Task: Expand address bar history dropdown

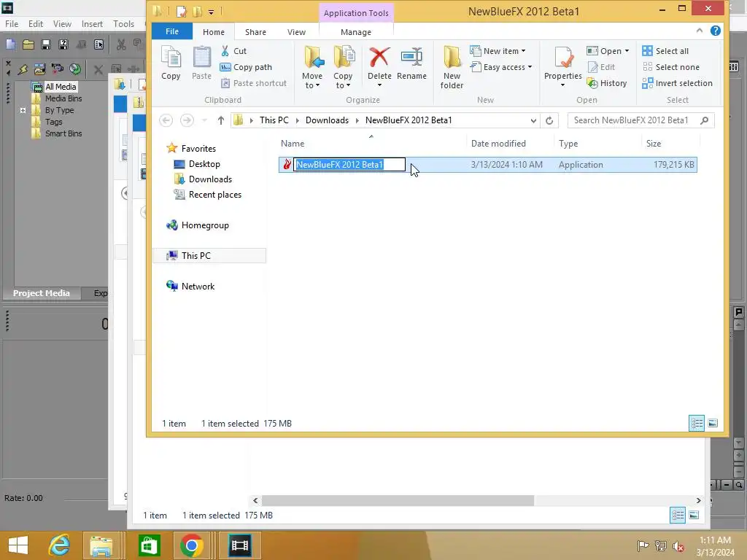Action: (533, 120)
